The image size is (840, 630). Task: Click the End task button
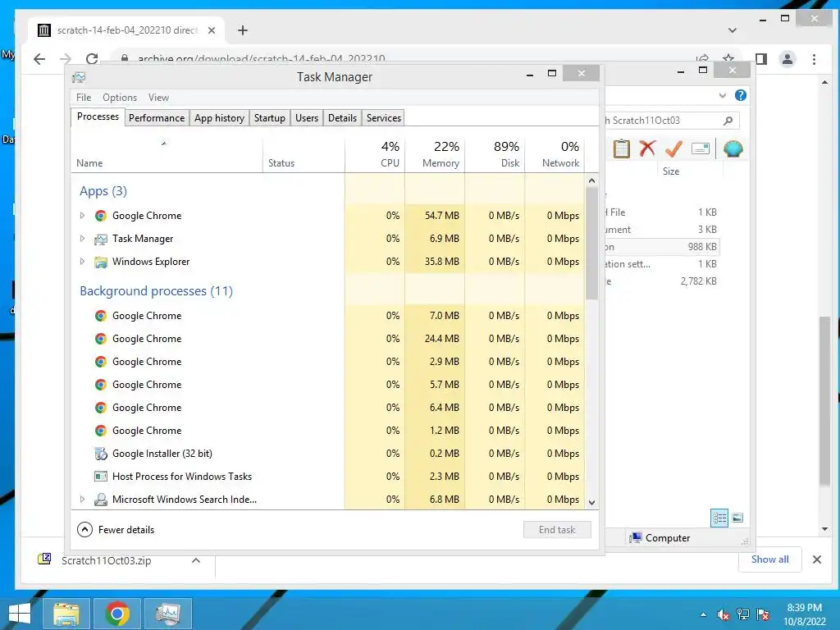[557, 530]
